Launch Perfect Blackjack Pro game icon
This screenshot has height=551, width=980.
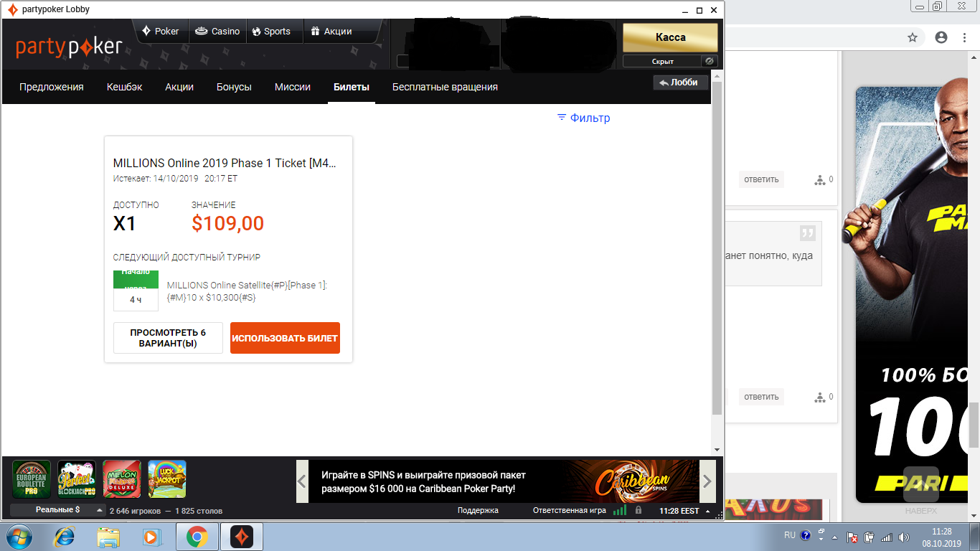coord(77,479)
